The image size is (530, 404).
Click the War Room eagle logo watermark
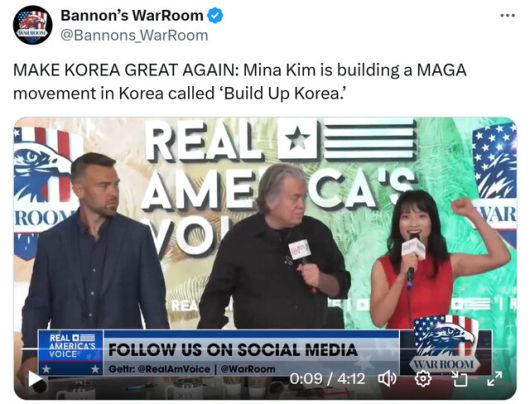click(445, 344)
